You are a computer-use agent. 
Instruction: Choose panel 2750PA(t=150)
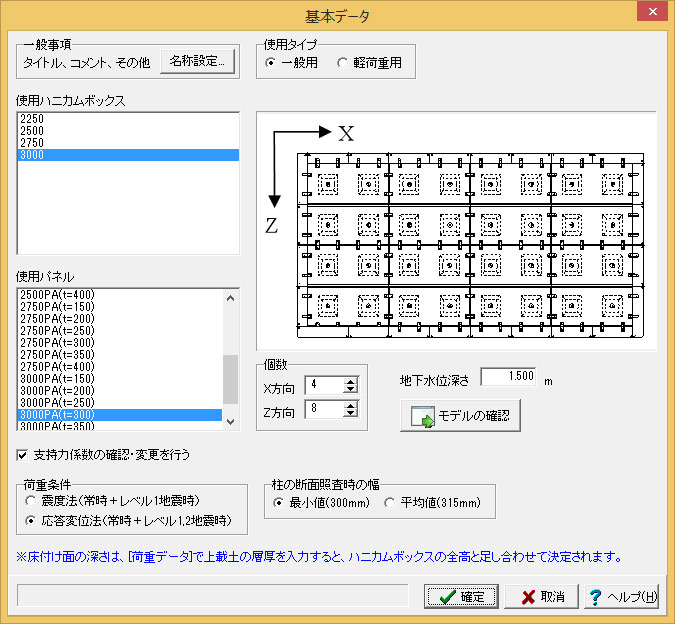pos(120,306)
